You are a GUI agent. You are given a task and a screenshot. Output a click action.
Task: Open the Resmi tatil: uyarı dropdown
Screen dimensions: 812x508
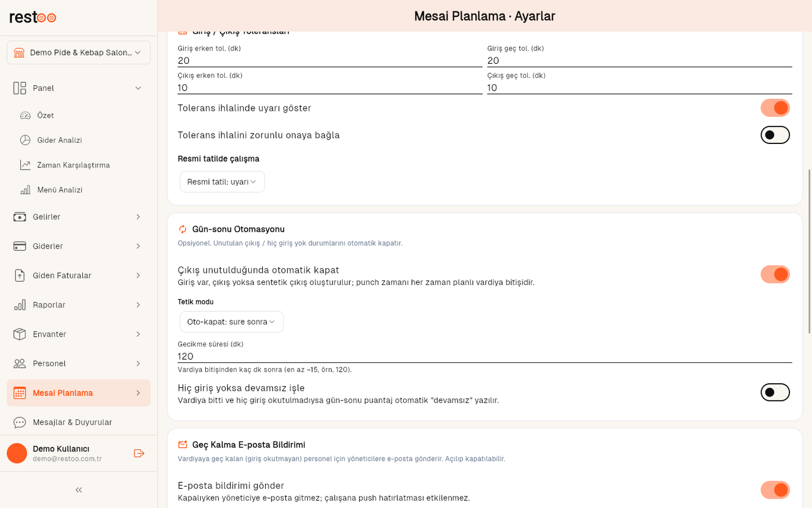tap(222, 182)
